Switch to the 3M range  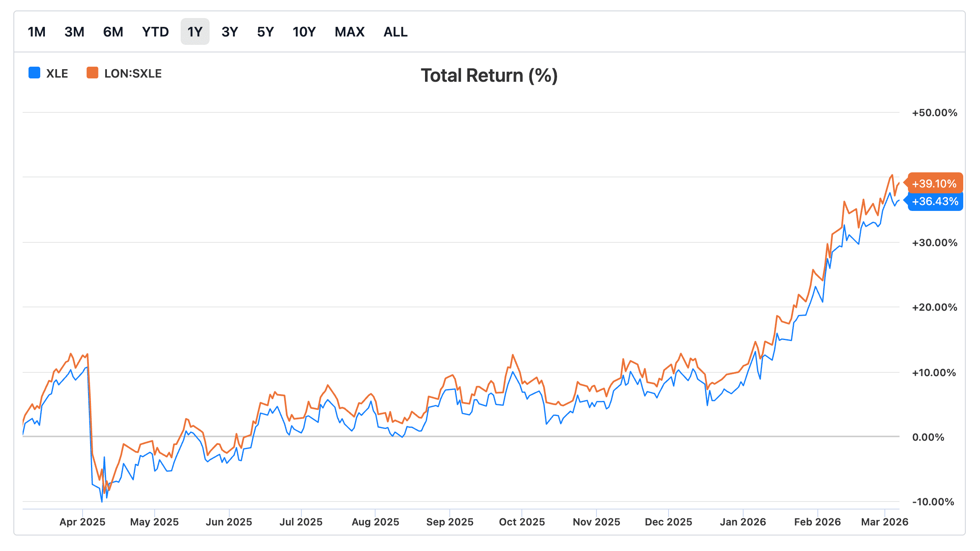tap(74, 32)
